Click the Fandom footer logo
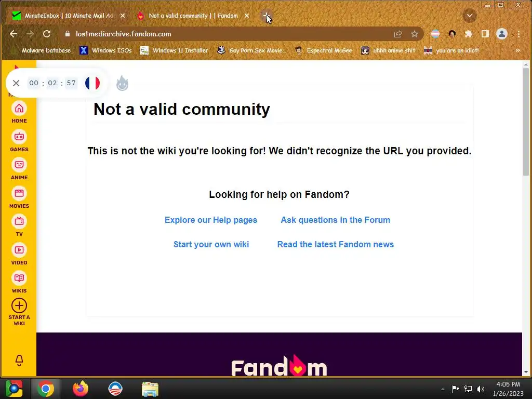The width and height of the screenshot is (532, 399). click(x=279, y=366)
